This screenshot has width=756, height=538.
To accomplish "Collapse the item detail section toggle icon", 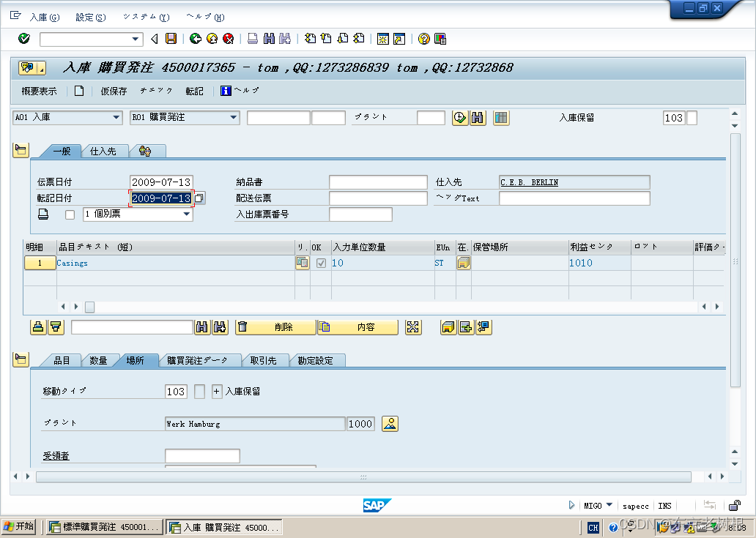I will point(21,359).
